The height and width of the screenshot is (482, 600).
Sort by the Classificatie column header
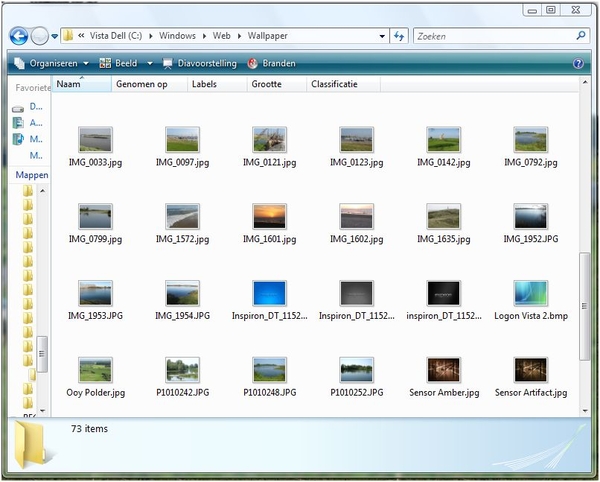(x=343, y=84)
